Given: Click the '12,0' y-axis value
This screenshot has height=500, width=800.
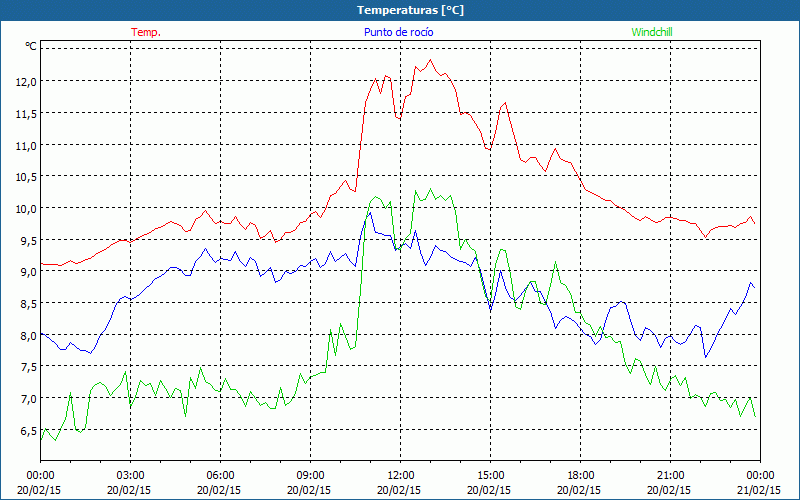Looking at the screenshot, I should (x=26, y=82).
